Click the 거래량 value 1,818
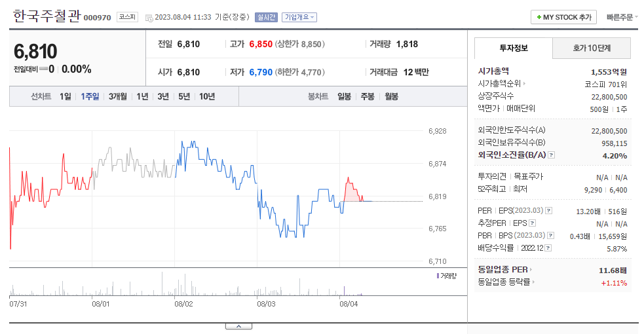Viewport: 644px width, 334px height. tap(407, 44)
